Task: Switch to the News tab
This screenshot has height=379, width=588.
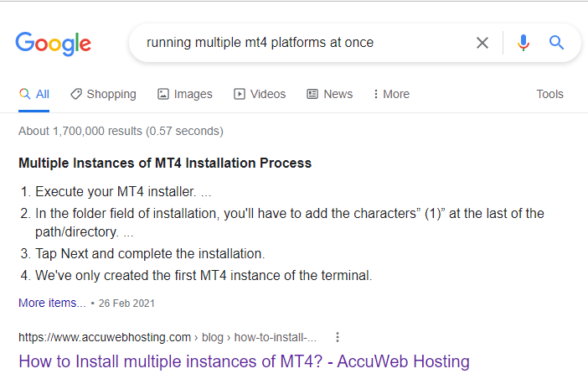Action: click(338, 94)
